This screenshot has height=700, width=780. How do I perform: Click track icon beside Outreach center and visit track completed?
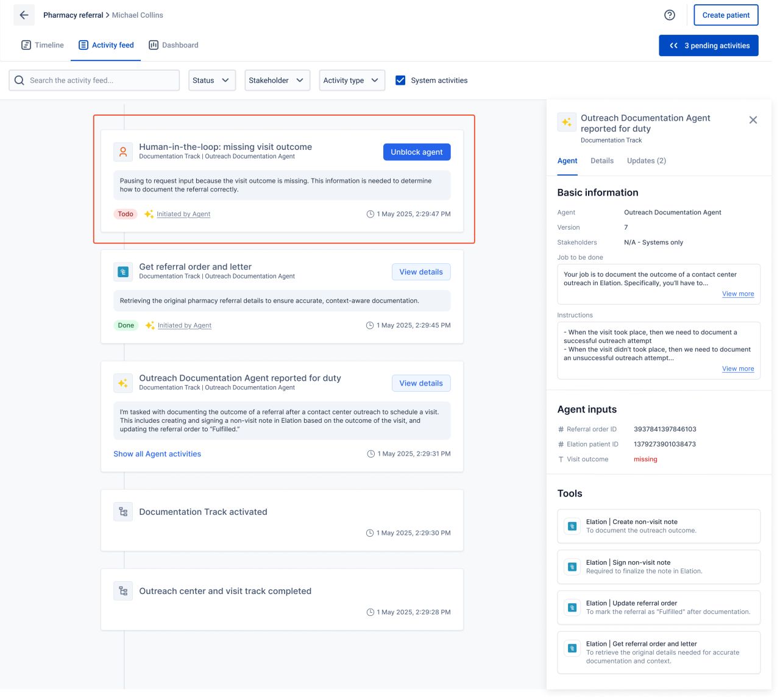(123, 591)
